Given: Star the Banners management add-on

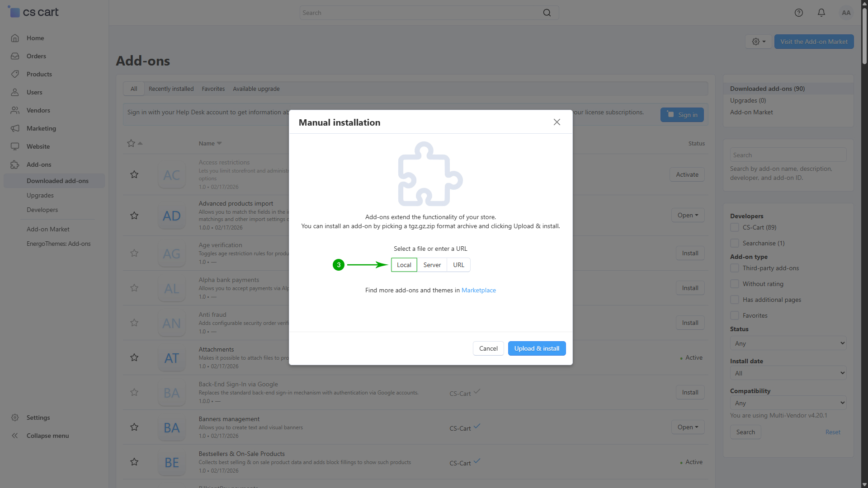Looking at the screenshot, I should (134, 427).
